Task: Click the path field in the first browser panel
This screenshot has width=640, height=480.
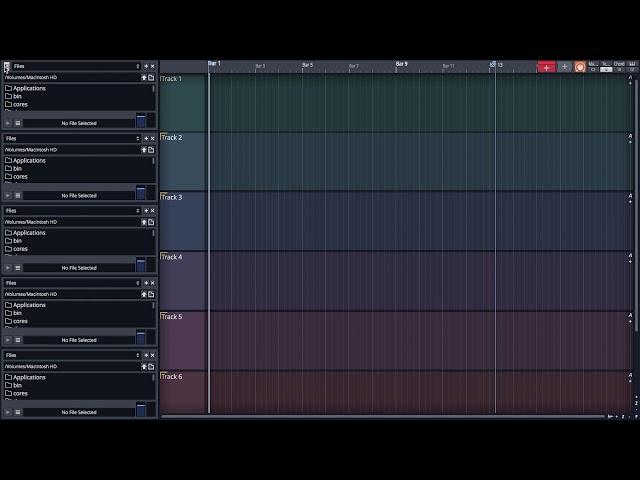Action: tap(71, 77)
